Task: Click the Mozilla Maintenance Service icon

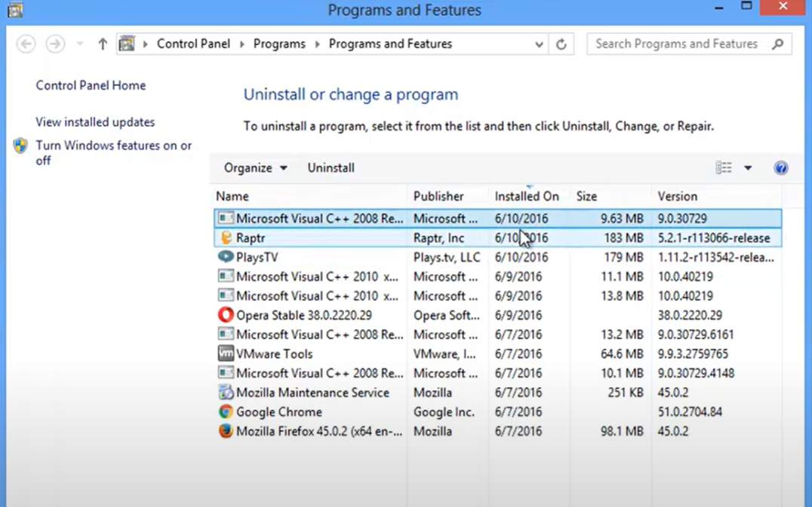Action: tap(226, 392)
